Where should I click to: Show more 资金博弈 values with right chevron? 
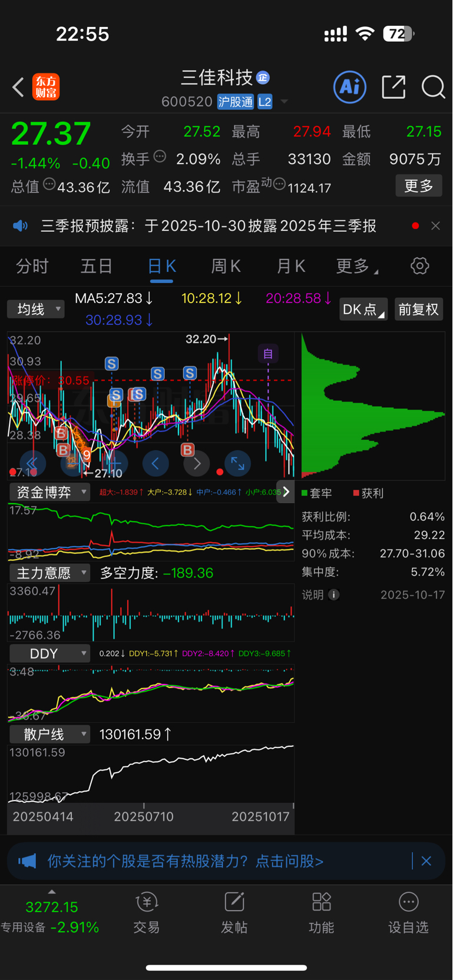[286, 492]
